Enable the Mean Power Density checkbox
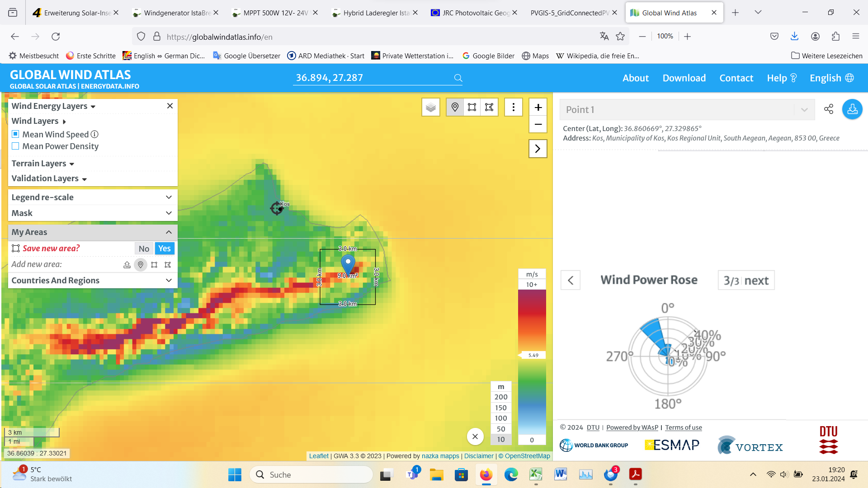868x488 pixels. [15, 146]
